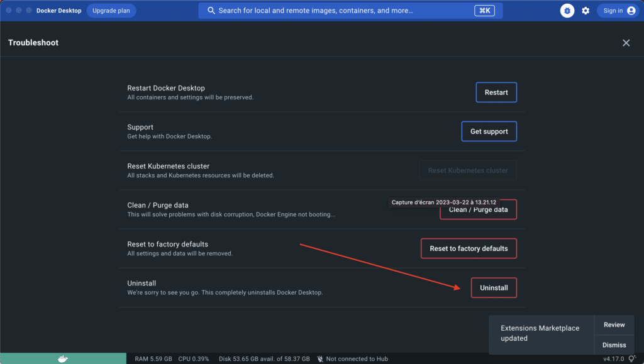Click the 'All settings and data will be removed.' text
The width and height of the screenshot is (644, 364).
click(x=180, y=253)
